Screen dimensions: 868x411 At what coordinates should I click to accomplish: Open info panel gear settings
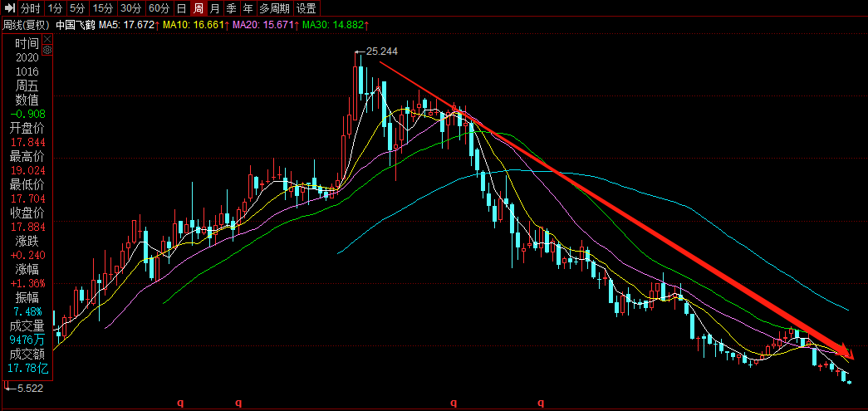tap(47, 50)
